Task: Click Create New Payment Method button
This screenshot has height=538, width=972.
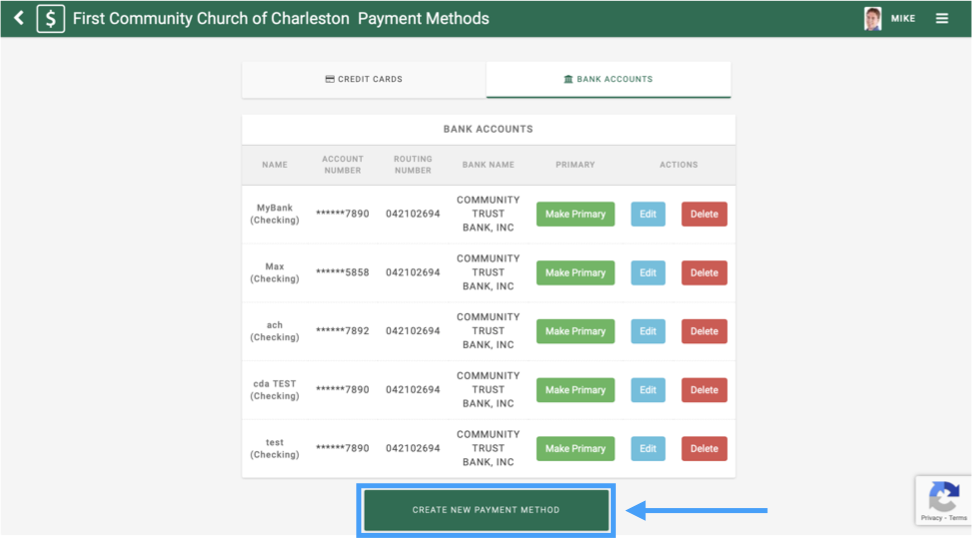Action: point(486,510)
